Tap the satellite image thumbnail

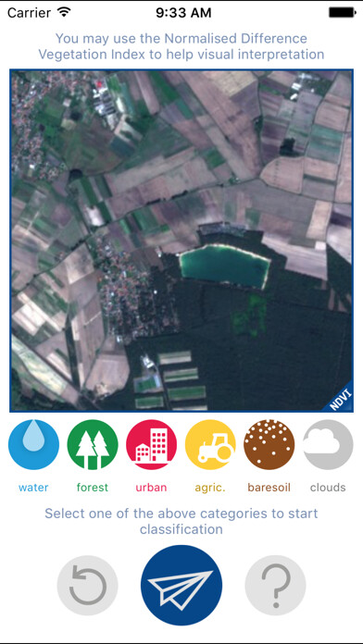coord(181,241)
